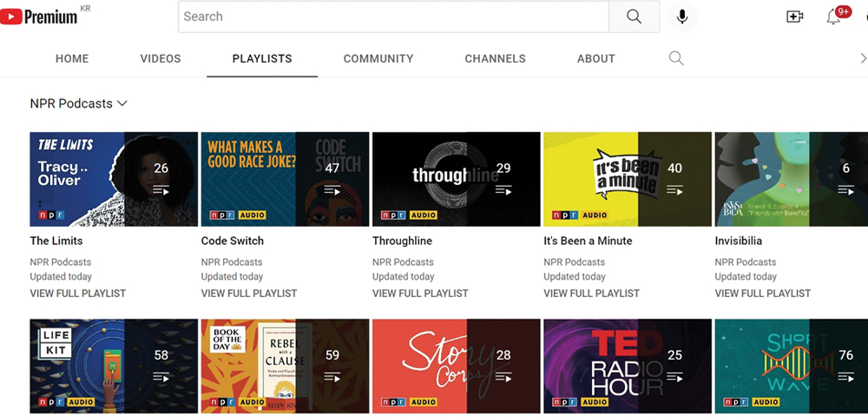Open the CHANNELS tab
The image size is (868, 417).
pos(495,59)
